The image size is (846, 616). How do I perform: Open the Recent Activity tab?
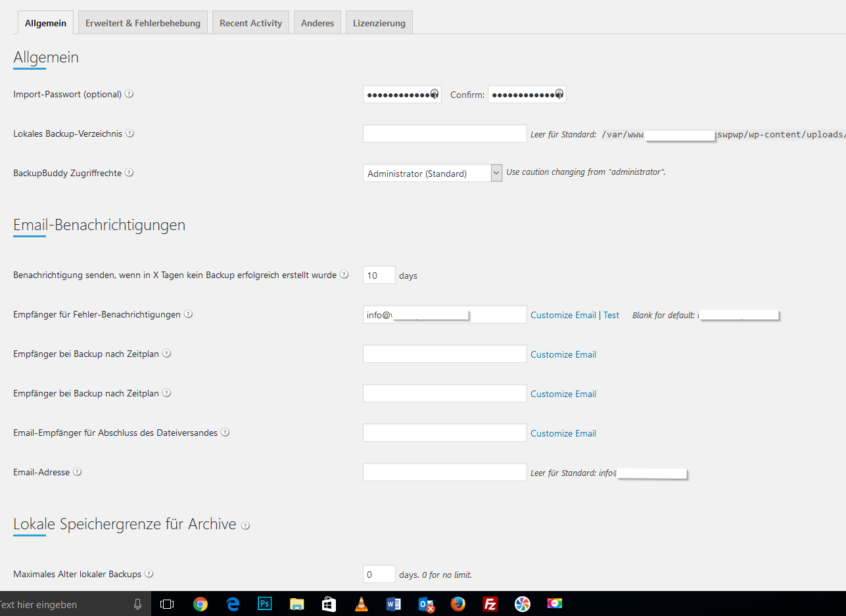click(x=250, y=22)
